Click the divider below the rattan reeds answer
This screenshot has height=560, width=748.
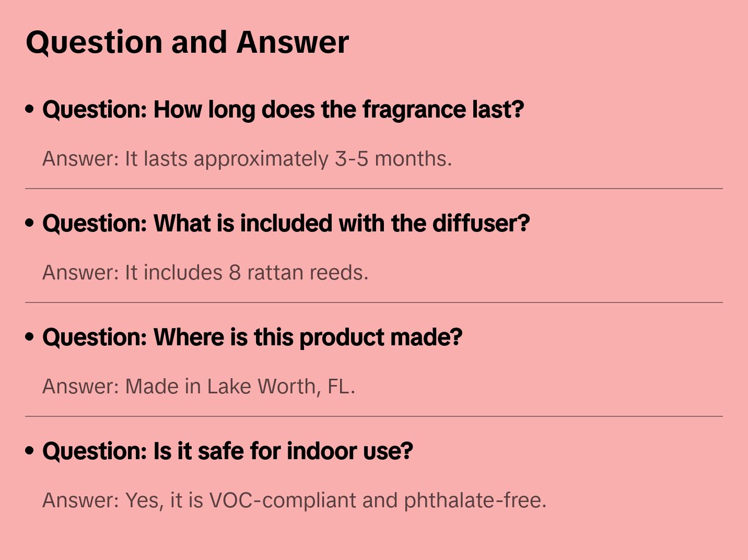[374, 302]
